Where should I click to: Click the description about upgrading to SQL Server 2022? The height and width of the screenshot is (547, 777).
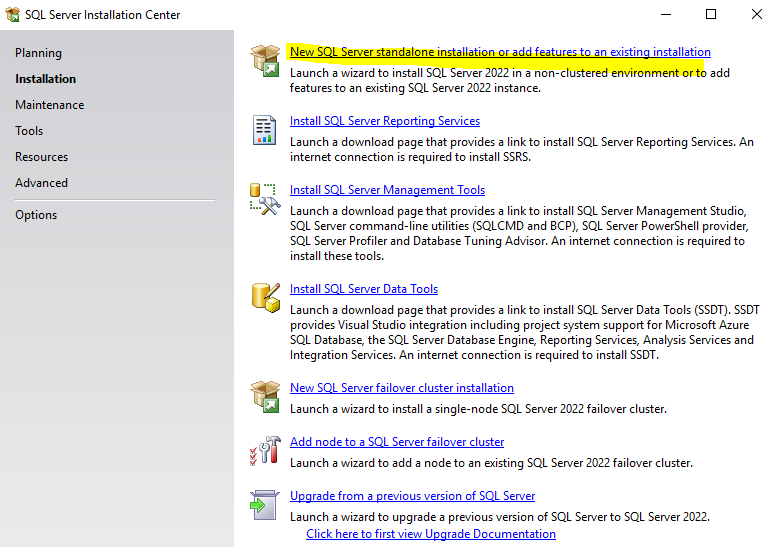click(500, 517)
